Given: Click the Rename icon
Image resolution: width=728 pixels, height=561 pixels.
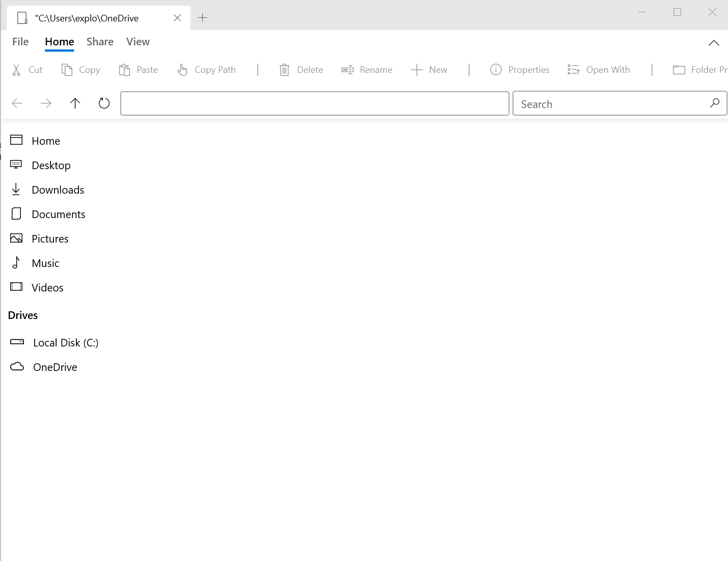Looking at the screenshot, I should pyautogui.click(x=347, y=69).
